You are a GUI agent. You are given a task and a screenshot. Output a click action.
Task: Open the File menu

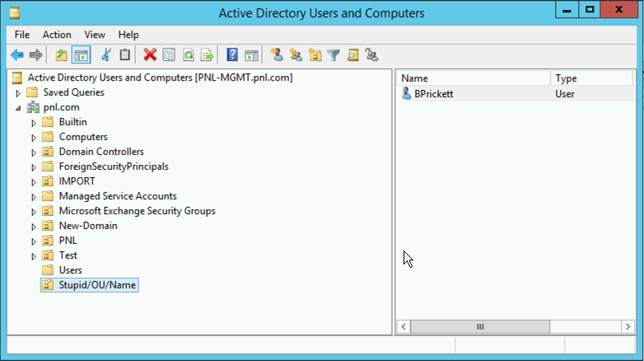(x=22, y=35)
